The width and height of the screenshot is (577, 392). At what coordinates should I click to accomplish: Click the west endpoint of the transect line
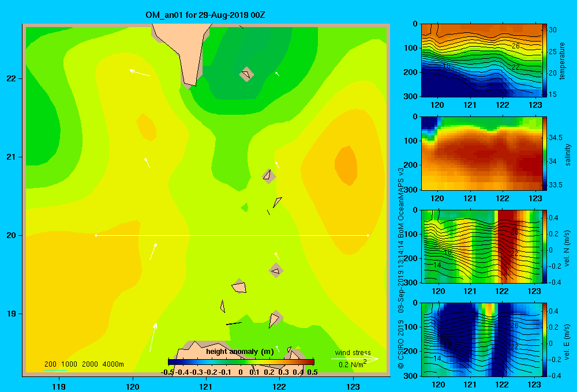[96, 235]
